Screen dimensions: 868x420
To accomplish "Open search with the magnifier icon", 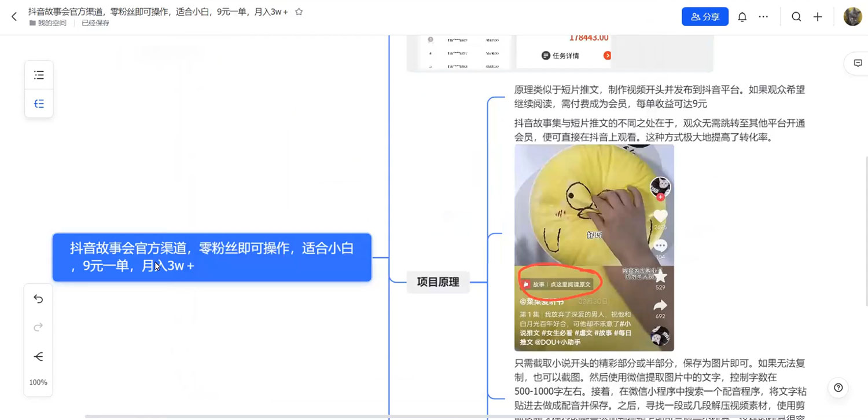I will tap(796, 17).
